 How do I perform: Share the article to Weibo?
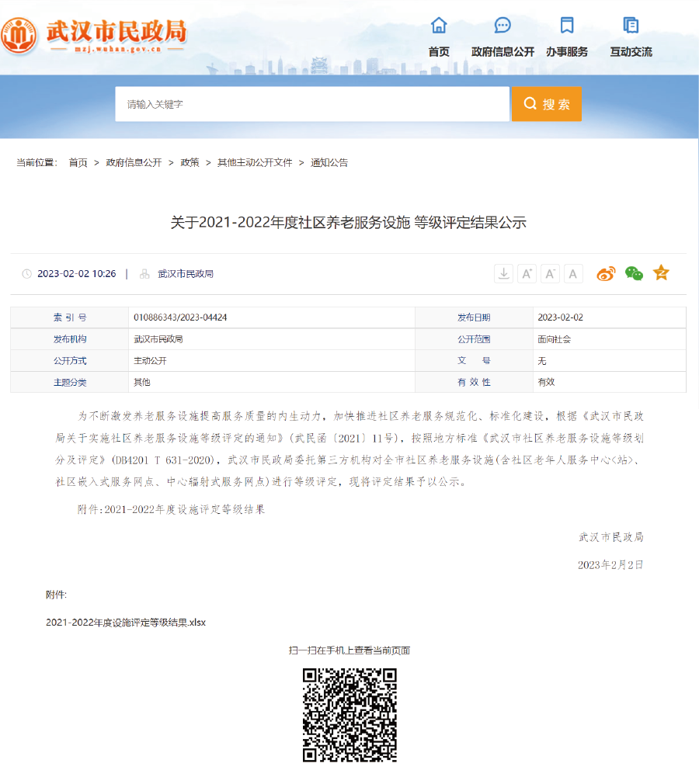pos(606,273)
